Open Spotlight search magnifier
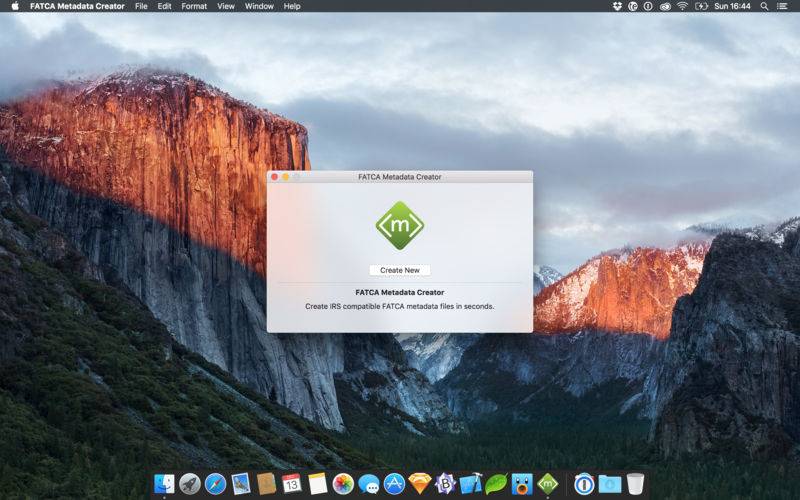This screenshot has width=800, height=500. [x=764, y=6]
